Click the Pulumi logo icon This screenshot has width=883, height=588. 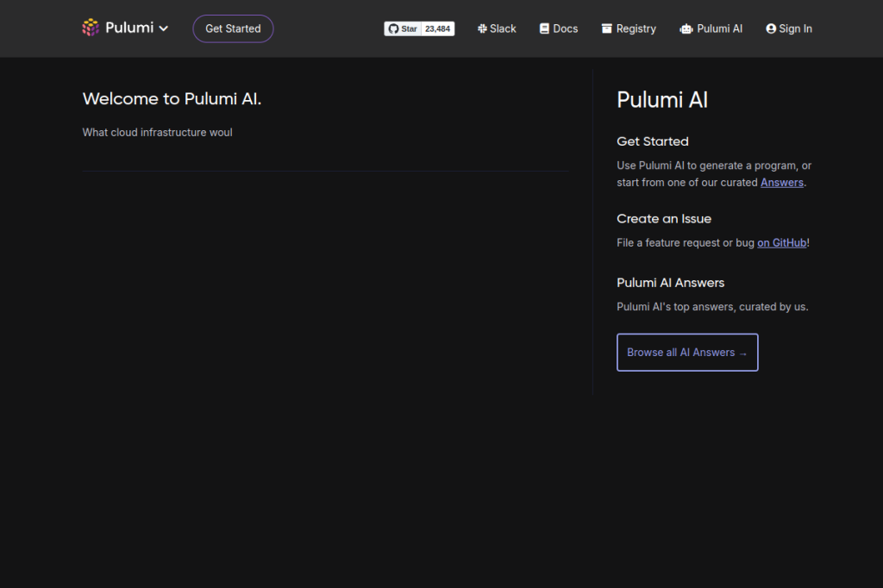[90, 28]
